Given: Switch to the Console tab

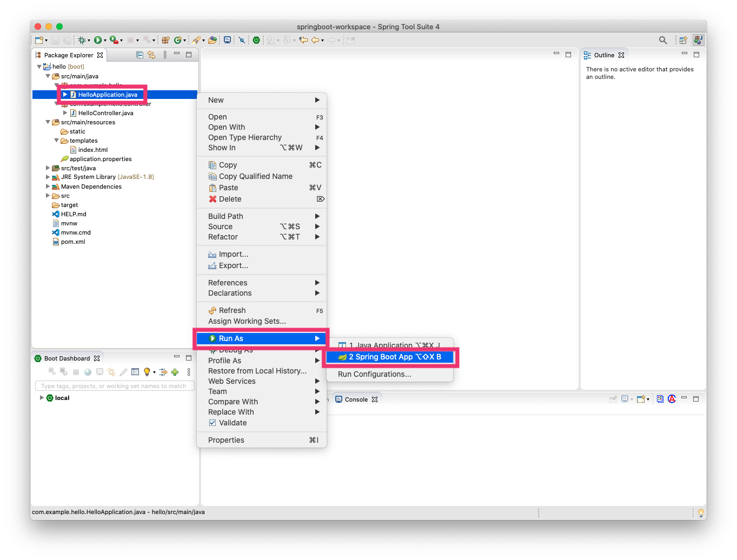Looking at the screenshot, I should [x=356, y=399].
